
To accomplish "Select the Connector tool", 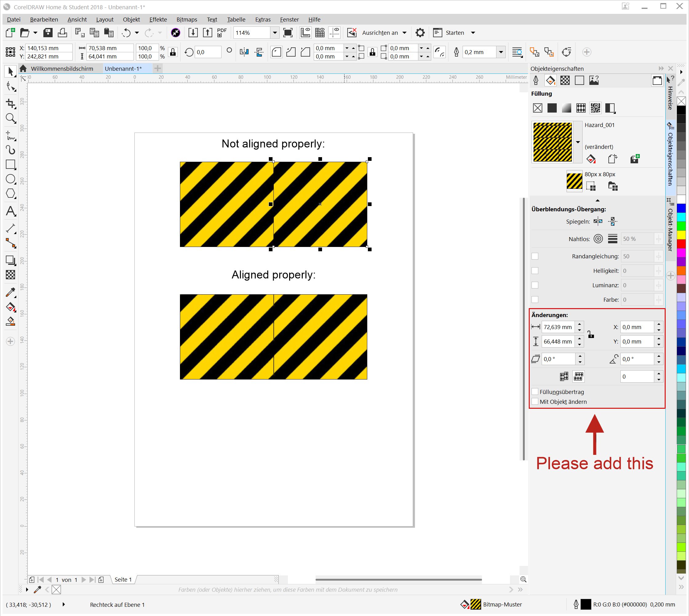I will tap(10, 243).
